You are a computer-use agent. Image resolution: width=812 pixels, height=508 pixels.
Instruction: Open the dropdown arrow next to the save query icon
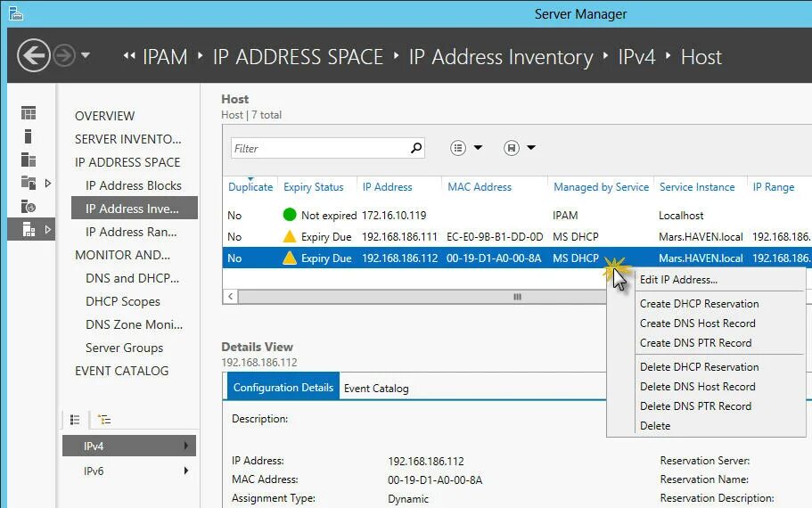pyautogui.click(x=531, y=148)
